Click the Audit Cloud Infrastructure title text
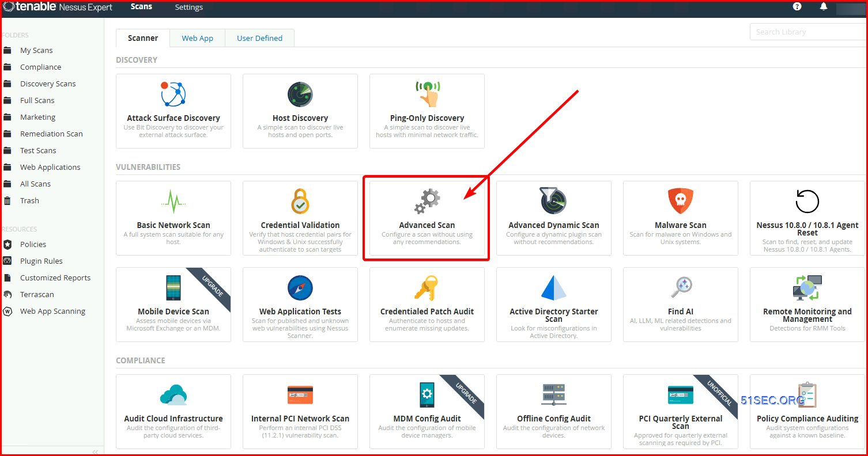 (173, 419)
